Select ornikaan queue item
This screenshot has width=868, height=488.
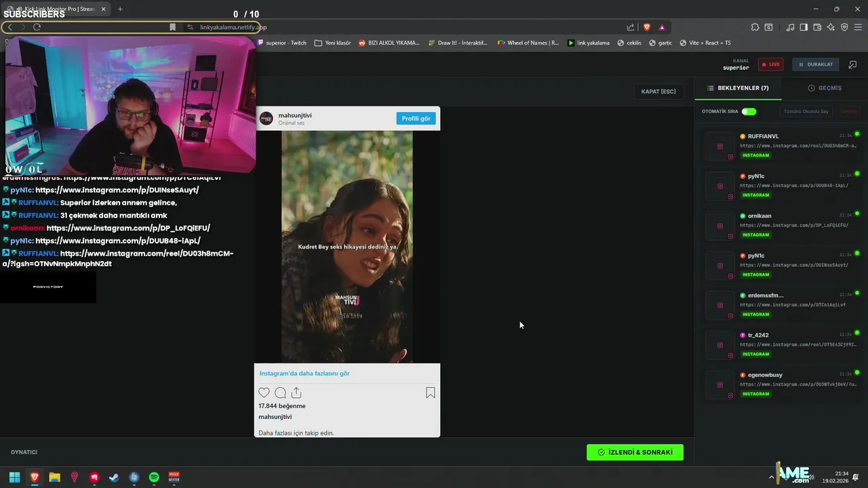782,225
